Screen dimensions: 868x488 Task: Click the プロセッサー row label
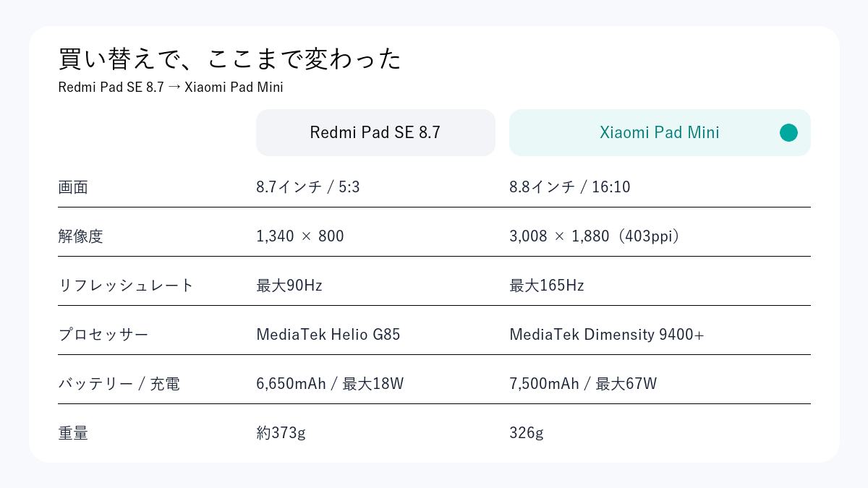[103, 335]
